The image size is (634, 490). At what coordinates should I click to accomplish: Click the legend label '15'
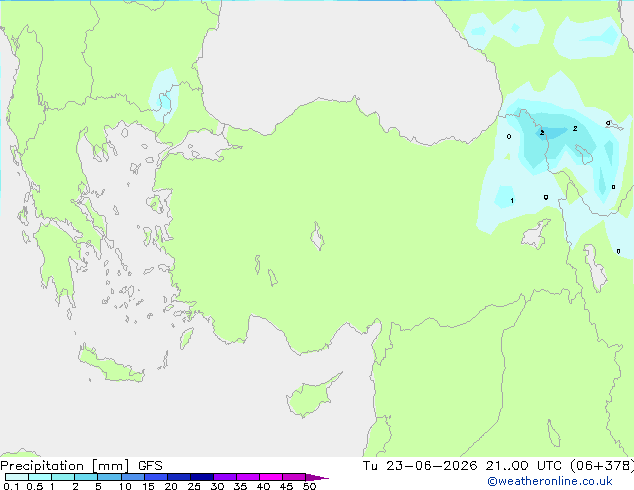(148, 486)
